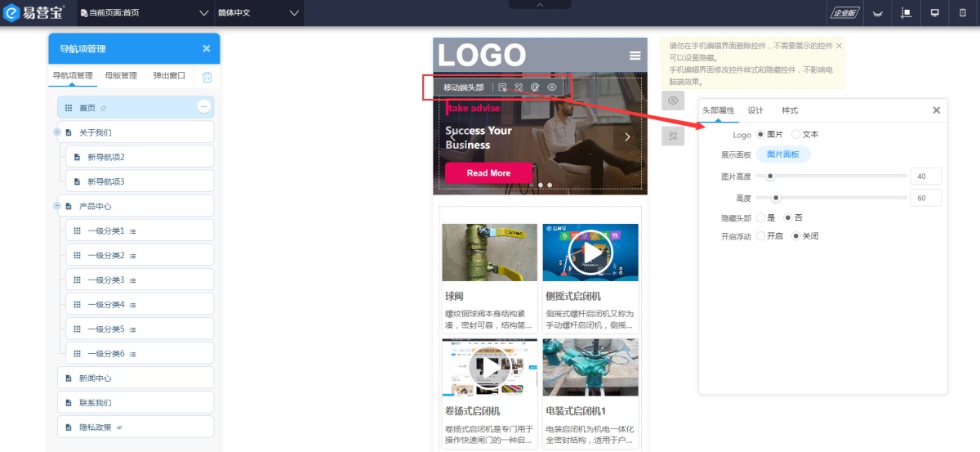Click the 图片高度 slider handle

769,176
